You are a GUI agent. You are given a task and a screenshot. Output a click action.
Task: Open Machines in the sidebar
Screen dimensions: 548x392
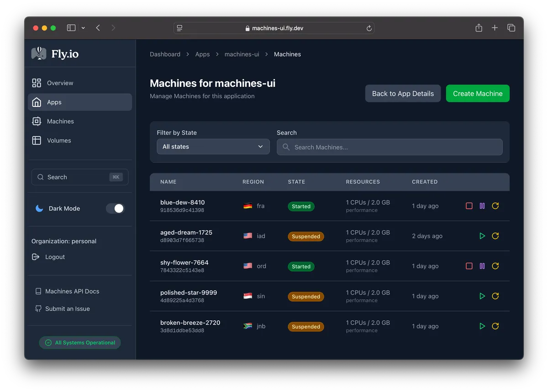60,122
